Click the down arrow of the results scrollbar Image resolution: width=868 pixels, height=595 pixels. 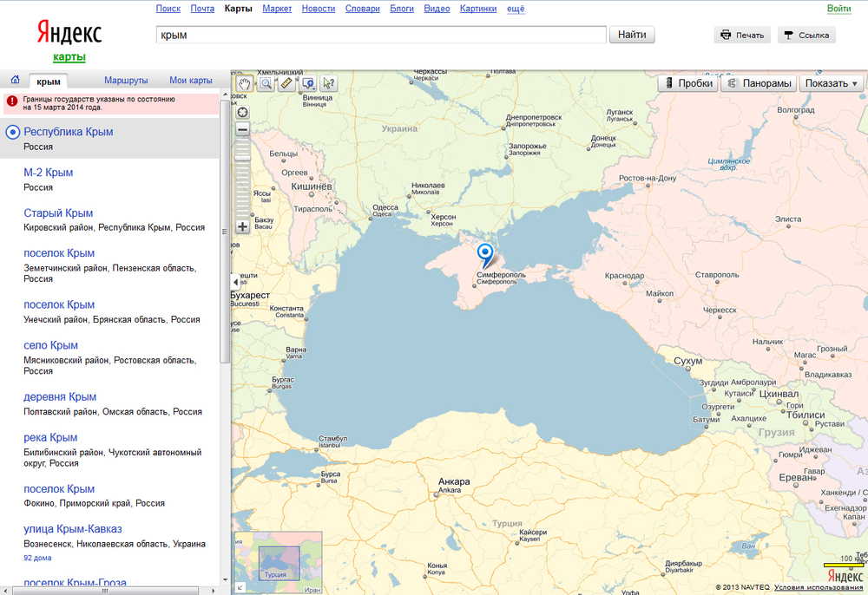225,579
